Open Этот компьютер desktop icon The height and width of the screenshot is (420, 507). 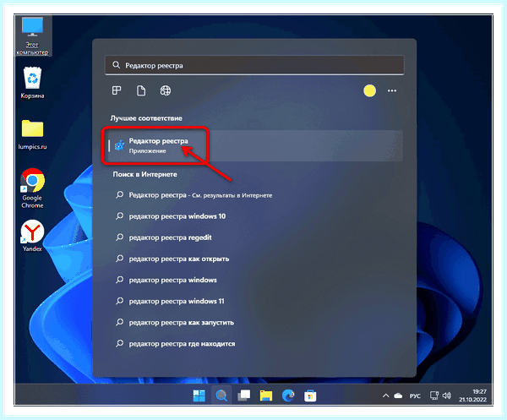[x=32, y=35]
